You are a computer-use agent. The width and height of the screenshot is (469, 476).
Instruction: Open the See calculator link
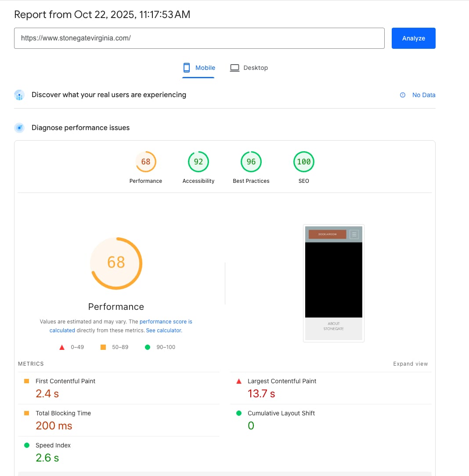pyautogui.click(x=163, y=331)
